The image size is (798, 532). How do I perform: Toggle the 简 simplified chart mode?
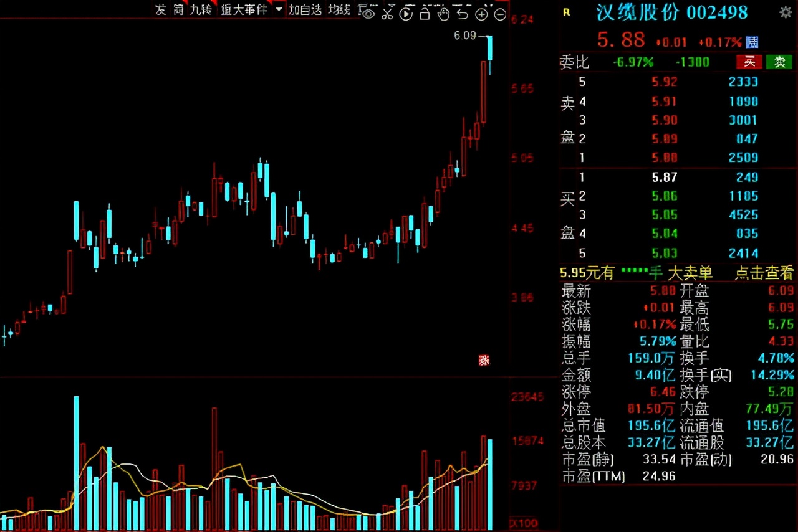[178, 10]
